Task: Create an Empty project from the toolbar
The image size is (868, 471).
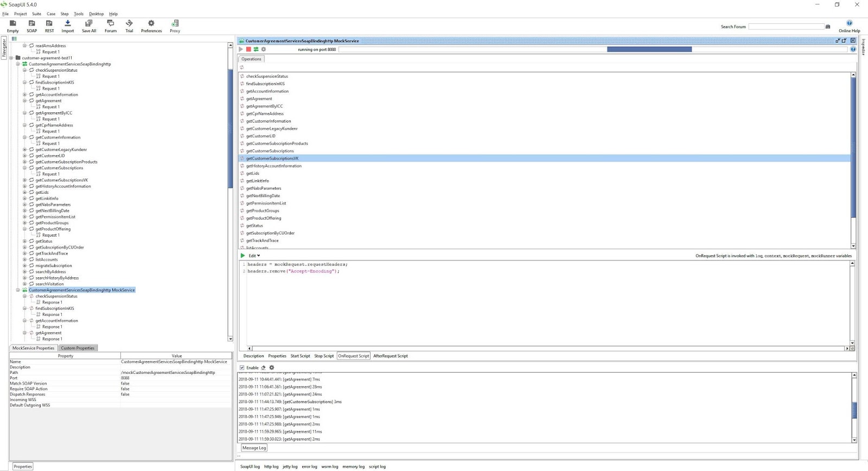Action: click(13, 26)
